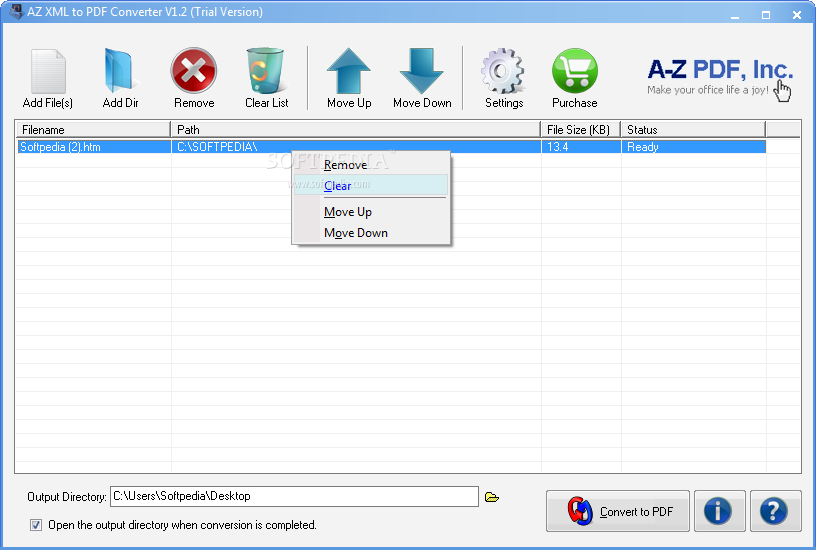Click the Ready status cell

pyautogui.click(x=693, y=147)
